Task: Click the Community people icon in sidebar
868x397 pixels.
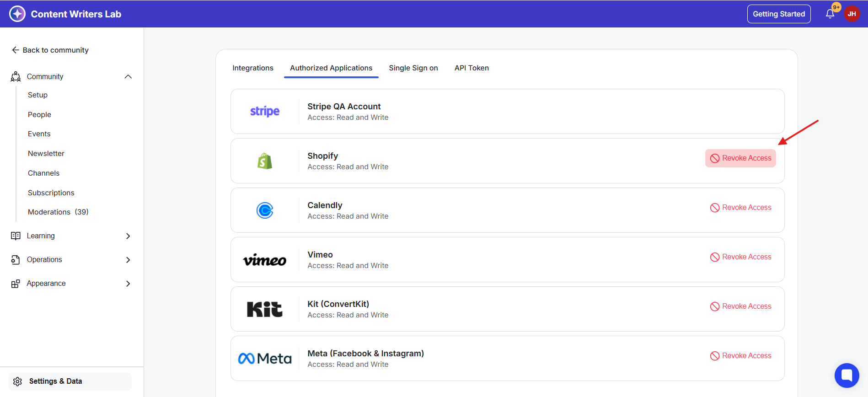Action: click(16, 76)
